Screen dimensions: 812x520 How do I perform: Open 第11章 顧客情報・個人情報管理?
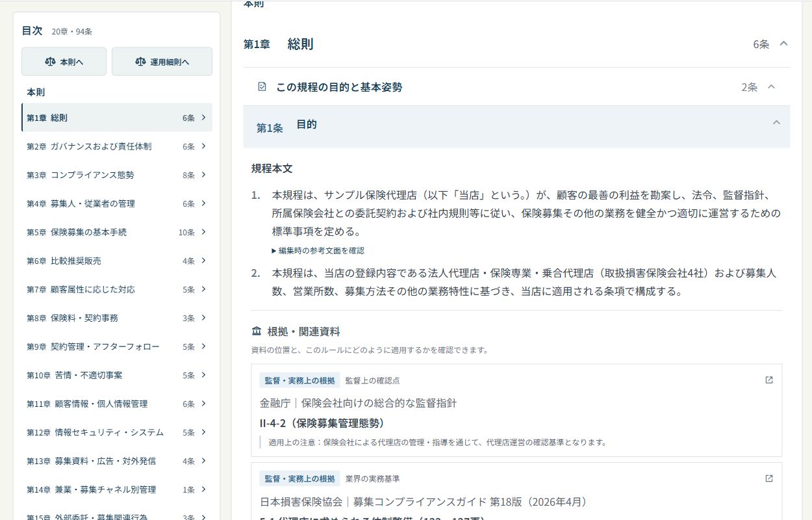(x=117, y=404)
